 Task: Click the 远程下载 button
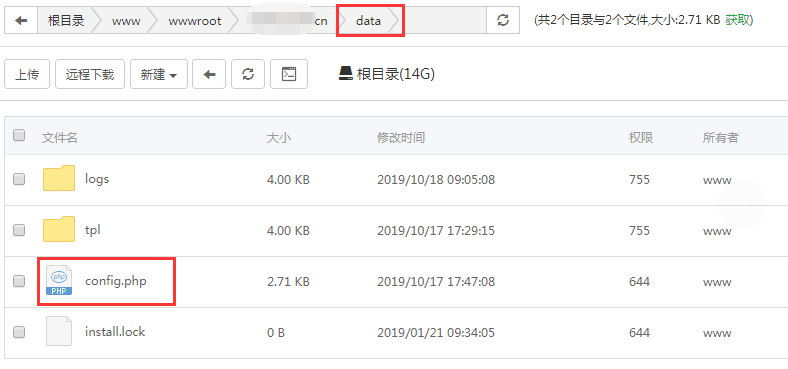(x=90, y=74)
